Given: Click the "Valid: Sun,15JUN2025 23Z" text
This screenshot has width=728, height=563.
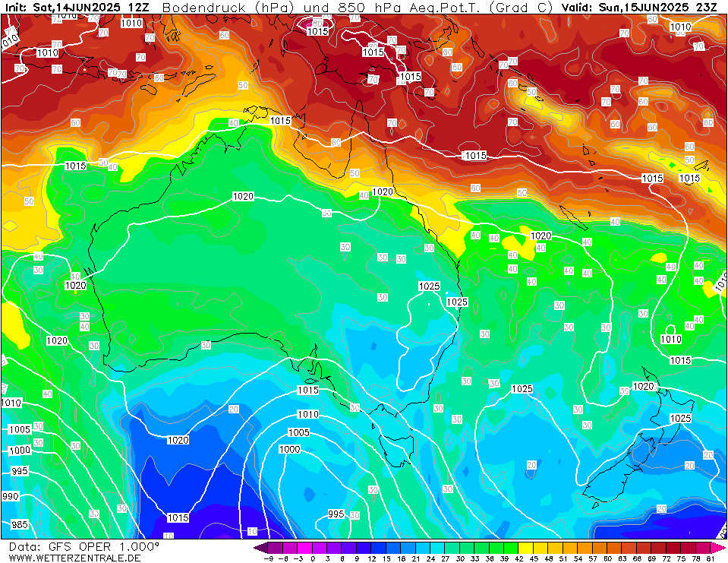Looking at the screenshot, I should point(639,8).
